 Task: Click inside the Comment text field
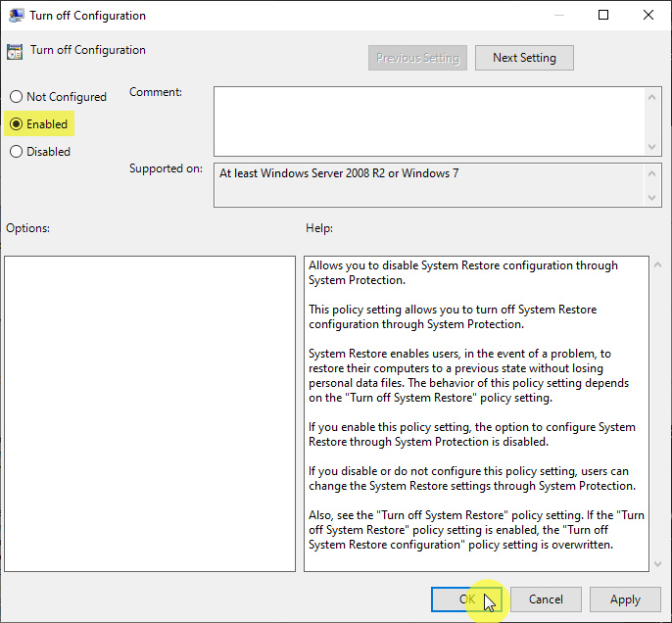(x=429, y=120)
